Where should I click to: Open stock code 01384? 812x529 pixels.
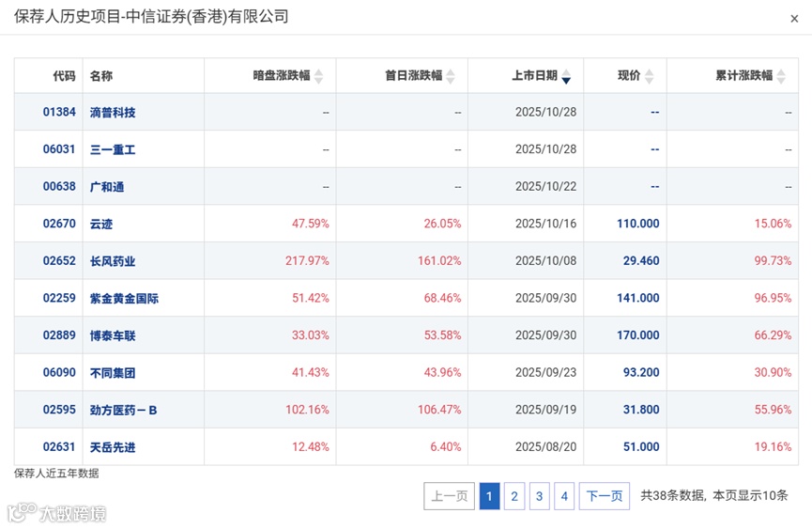[59, 112]
